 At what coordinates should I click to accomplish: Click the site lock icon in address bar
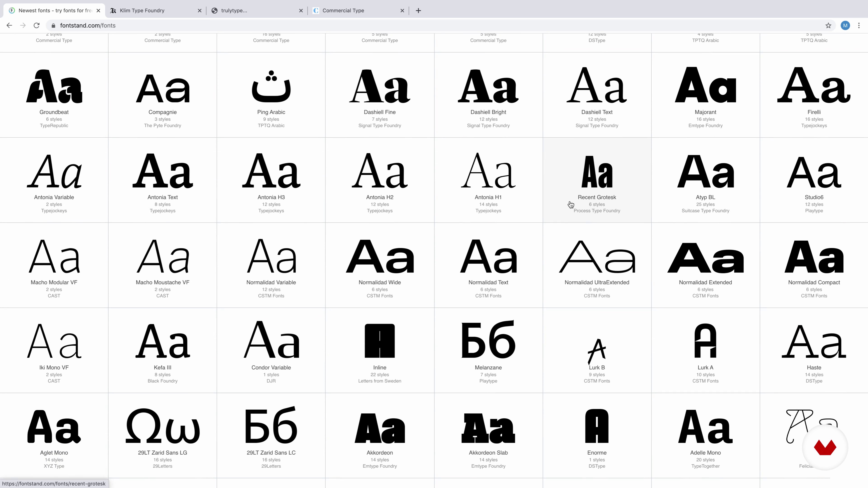tap(53, 26)
